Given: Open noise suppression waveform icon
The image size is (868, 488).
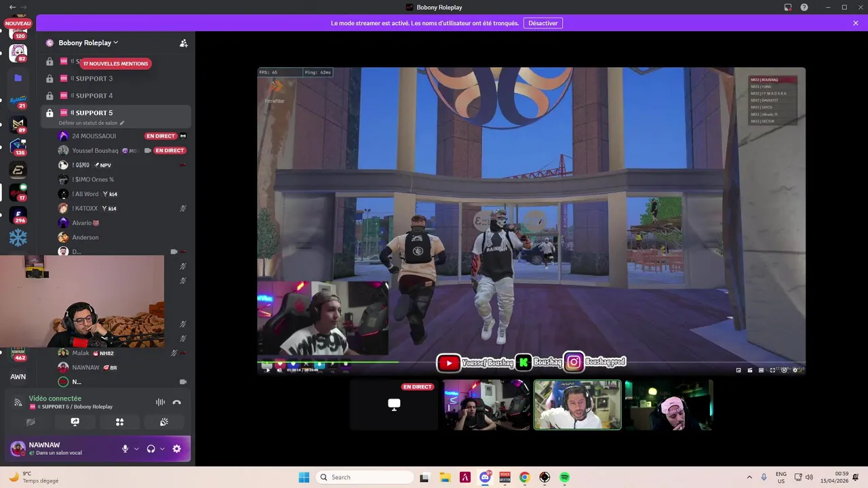Looking at the screenshot, I should click(160, 402).
